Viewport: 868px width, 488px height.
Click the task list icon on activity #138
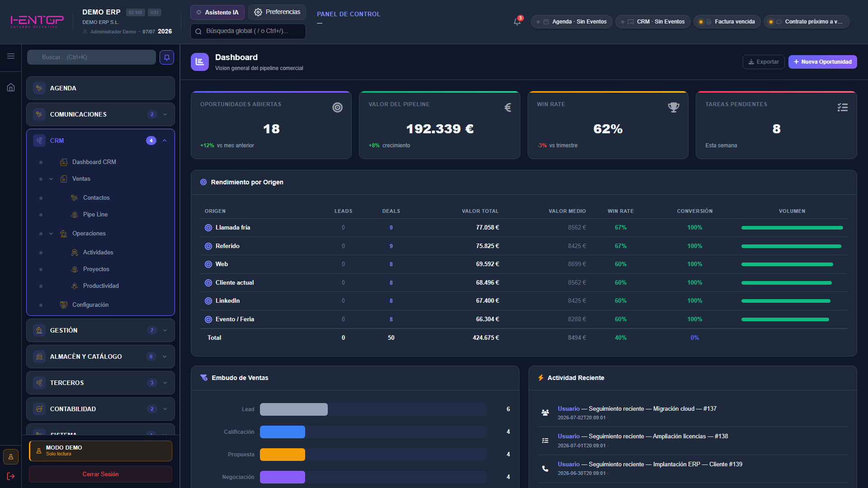(545, 441)
